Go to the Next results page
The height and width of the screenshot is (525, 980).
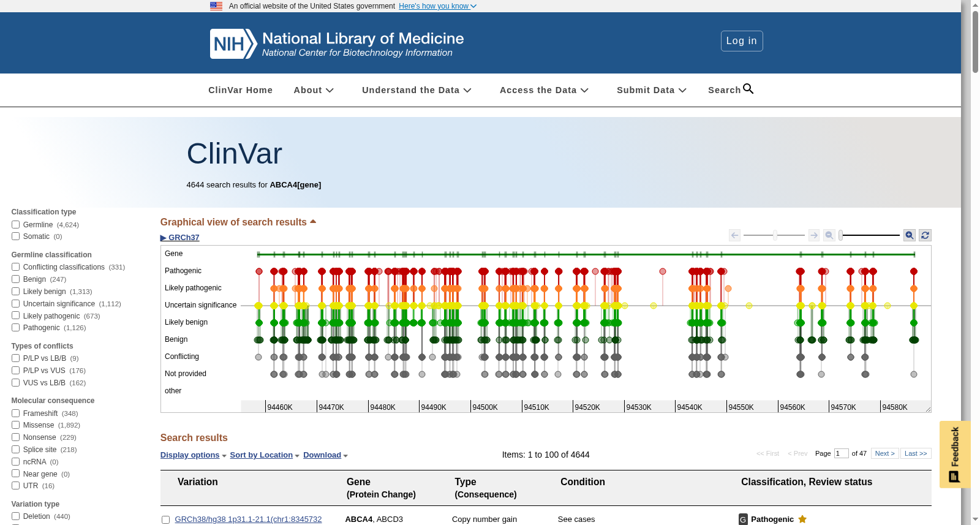tap(885, 453)
